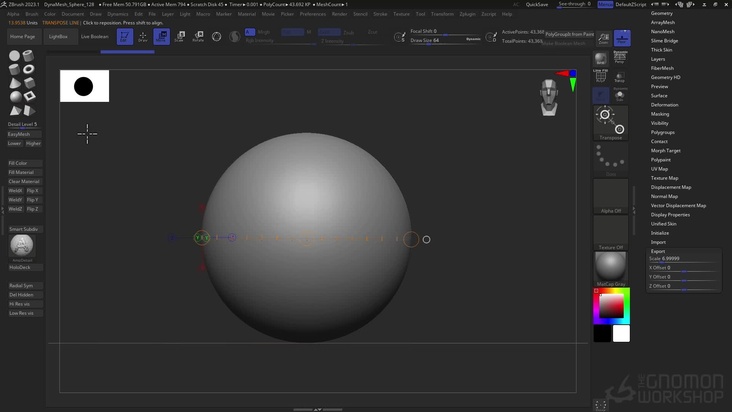Screen dimensions: 732x412
Task: Select the black main color swatch
Action: point(602,334)
